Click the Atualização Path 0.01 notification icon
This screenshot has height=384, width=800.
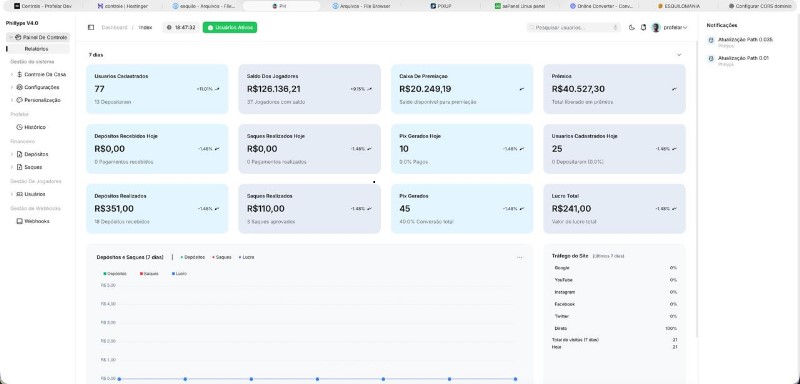pyautogui.click(x=711, y=59)
